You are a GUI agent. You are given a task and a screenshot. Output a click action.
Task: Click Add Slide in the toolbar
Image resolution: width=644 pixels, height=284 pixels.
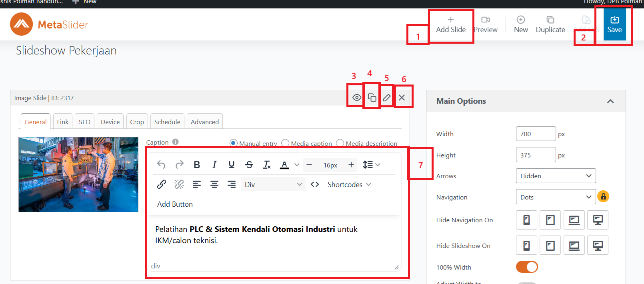pos(451,24)
